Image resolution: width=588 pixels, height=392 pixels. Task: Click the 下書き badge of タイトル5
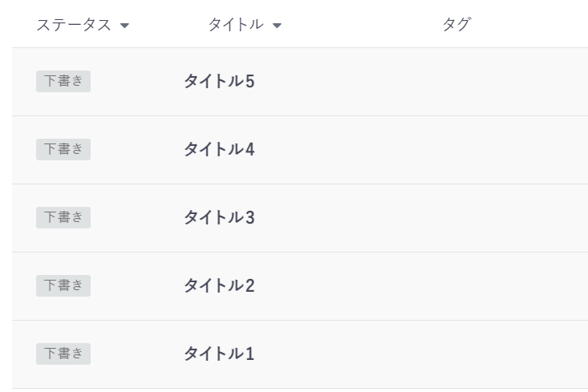[63, 81]
